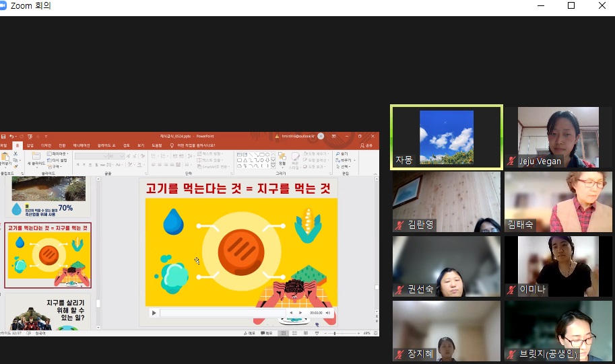The width and height of the screenshot is (615, 364).
Task: Click the account avatar in PowerPoint title bar
Action: coord(321,137)
